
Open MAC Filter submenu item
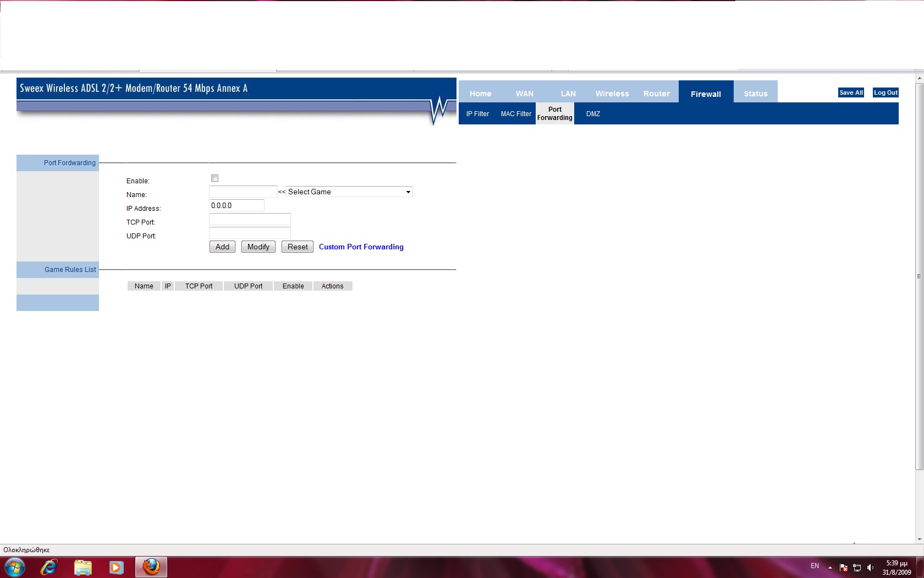[516, 114]
